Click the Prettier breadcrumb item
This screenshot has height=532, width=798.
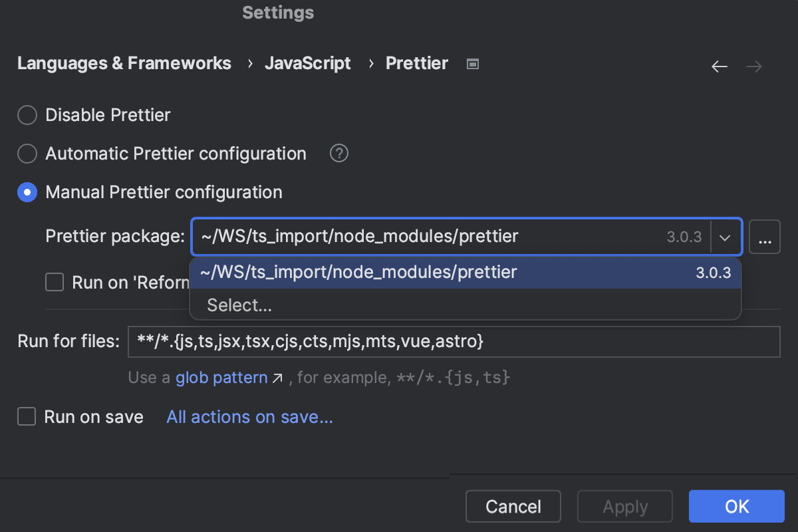point(416,63)
